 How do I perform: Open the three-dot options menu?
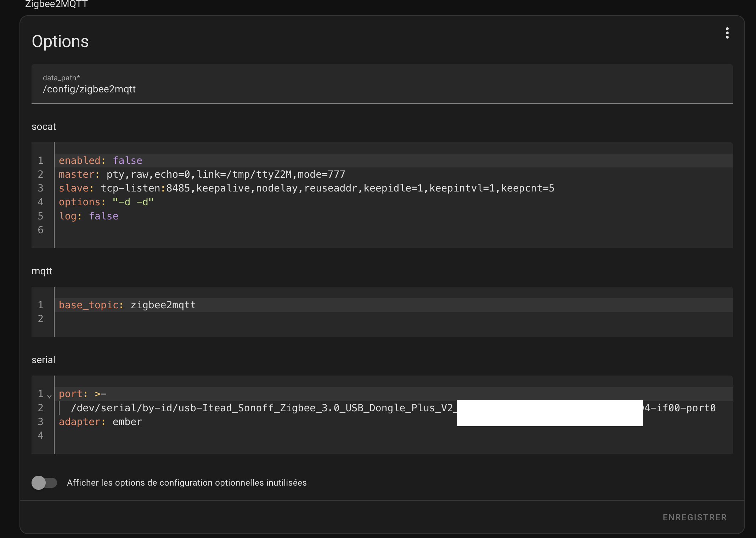click(x=727, y=33)
